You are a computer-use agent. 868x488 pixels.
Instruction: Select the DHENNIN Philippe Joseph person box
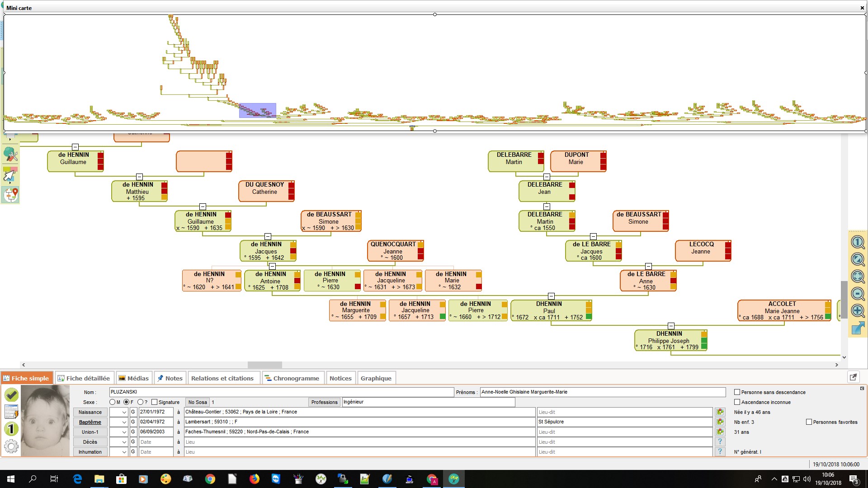[669, 341]
